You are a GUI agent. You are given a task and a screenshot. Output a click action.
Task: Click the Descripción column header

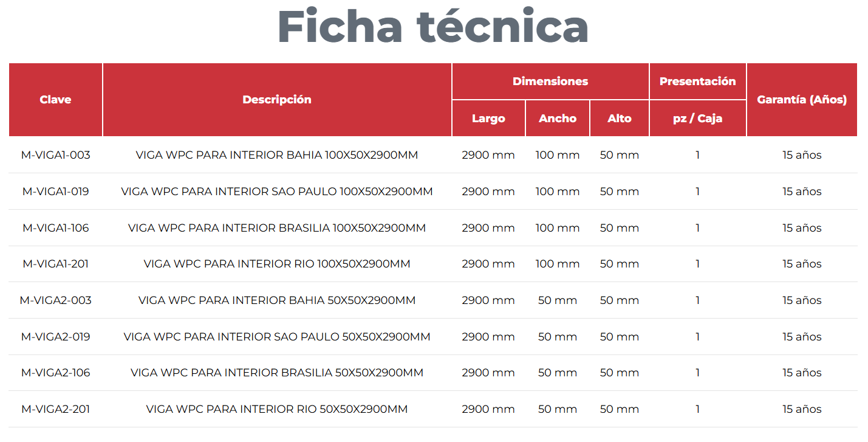pyautogui.click(x=277, y=100)
